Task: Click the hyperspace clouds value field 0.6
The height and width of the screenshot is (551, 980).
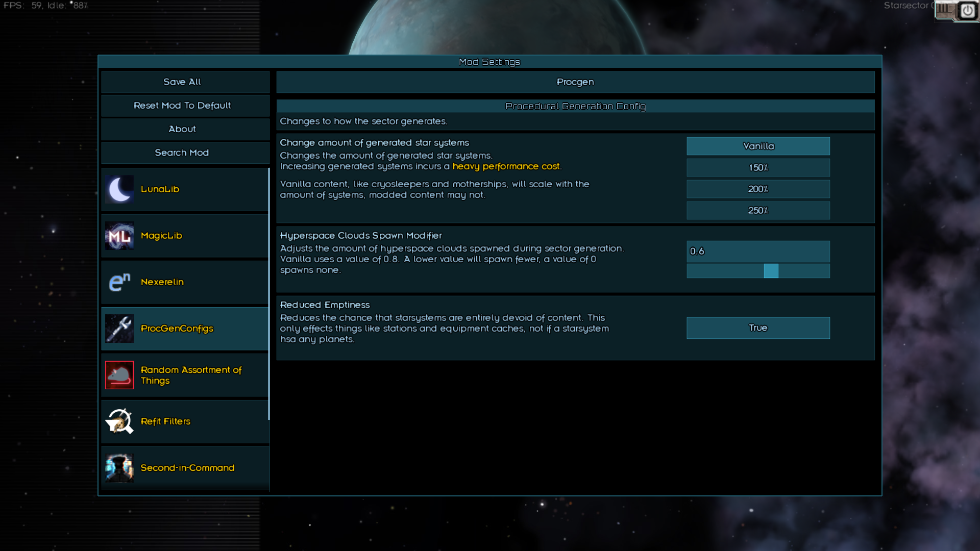Action: point(758,252)
